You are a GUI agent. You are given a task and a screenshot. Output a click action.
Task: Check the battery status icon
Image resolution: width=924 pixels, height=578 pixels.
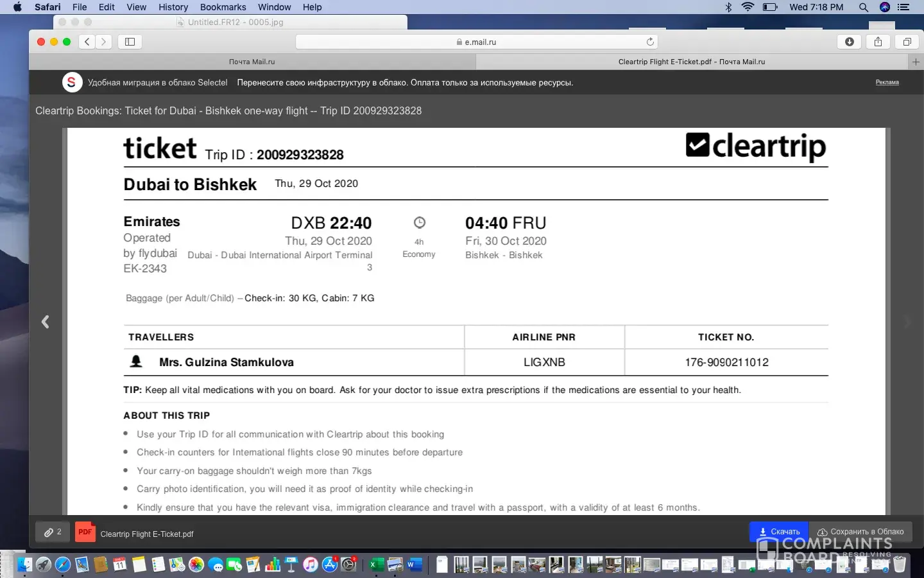pos(770,7)
